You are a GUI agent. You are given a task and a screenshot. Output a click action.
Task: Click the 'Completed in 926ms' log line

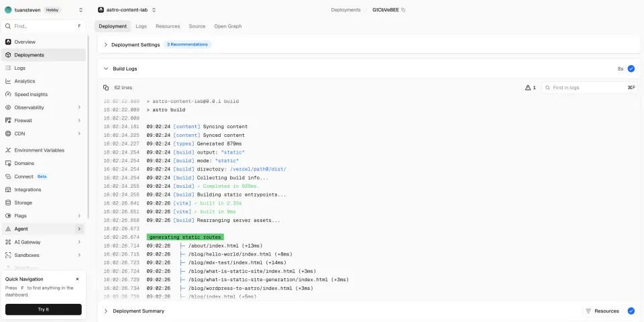pos(227,186)
